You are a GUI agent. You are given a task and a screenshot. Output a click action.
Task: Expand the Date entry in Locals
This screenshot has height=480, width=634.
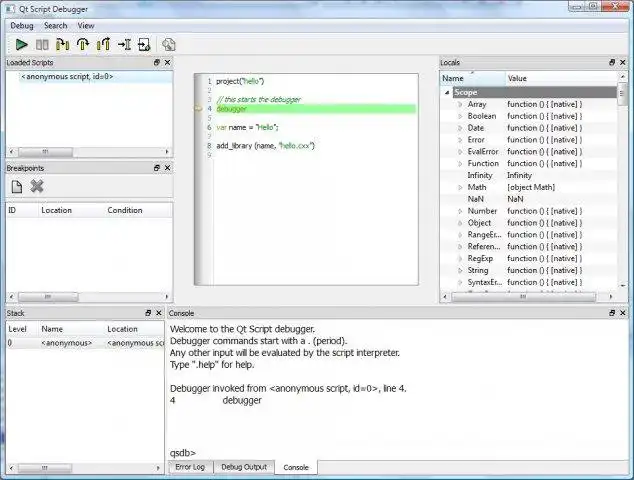click(460, 128)
